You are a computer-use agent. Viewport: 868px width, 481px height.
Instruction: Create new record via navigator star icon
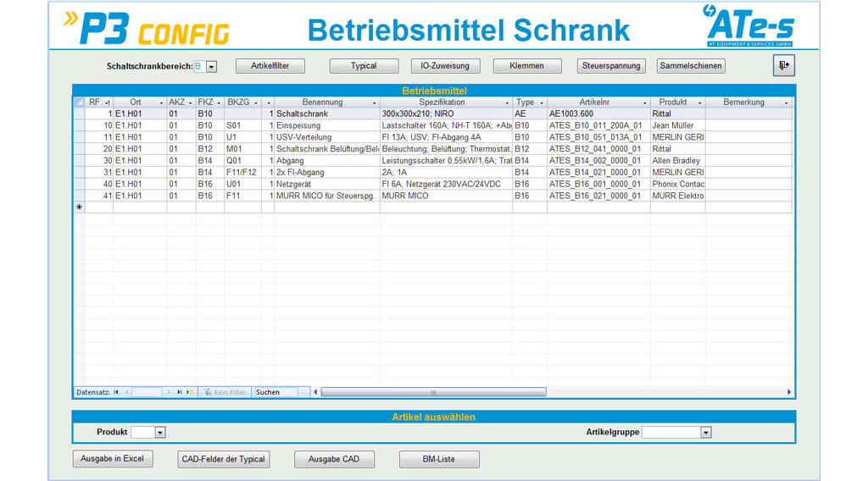click(190, 392)
